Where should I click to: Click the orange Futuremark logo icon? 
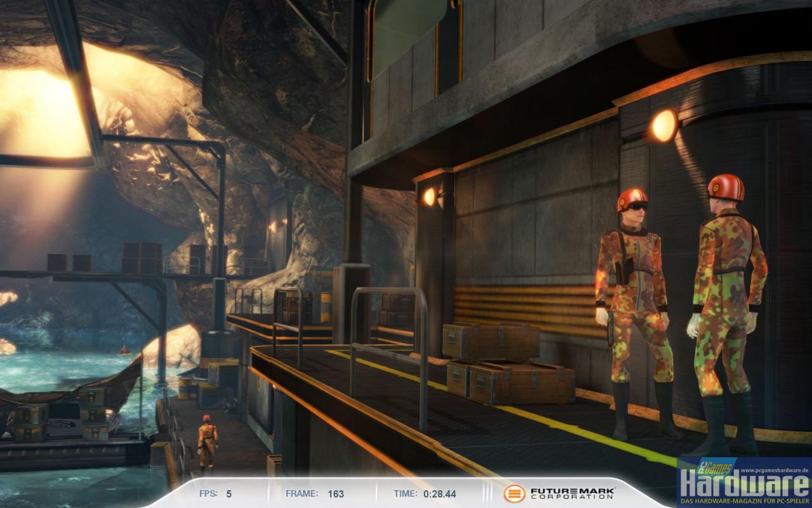(x=514, y=493)
